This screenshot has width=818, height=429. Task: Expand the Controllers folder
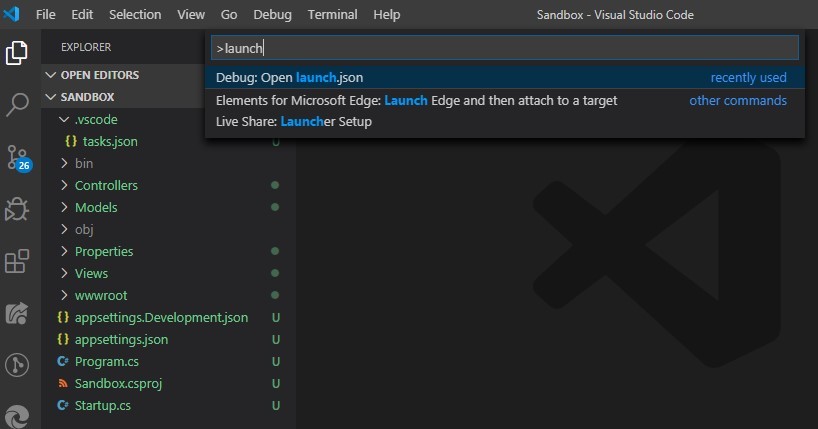click(64, 185)
